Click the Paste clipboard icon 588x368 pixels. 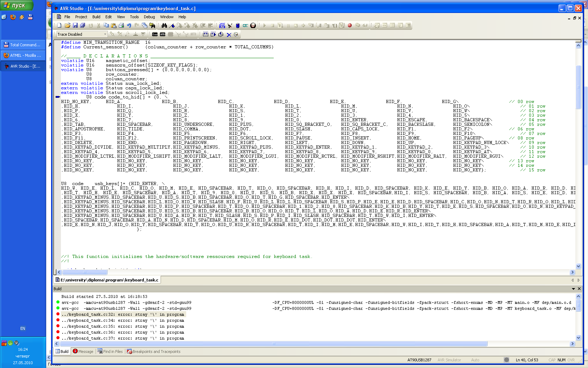pos(114,26)
